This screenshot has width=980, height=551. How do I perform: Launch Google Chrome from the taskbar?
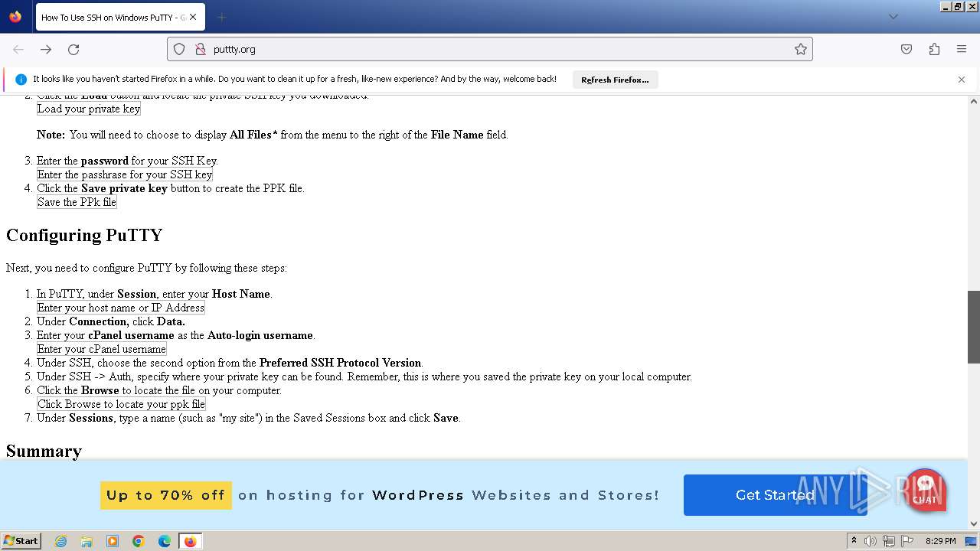click(139, 541)
